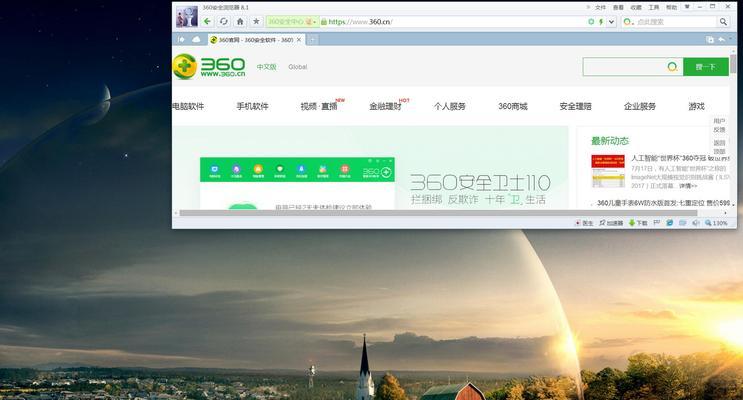Click the browser toolbar search box
The height and width of the screenshot is (400, 743).
pos(675,22)
